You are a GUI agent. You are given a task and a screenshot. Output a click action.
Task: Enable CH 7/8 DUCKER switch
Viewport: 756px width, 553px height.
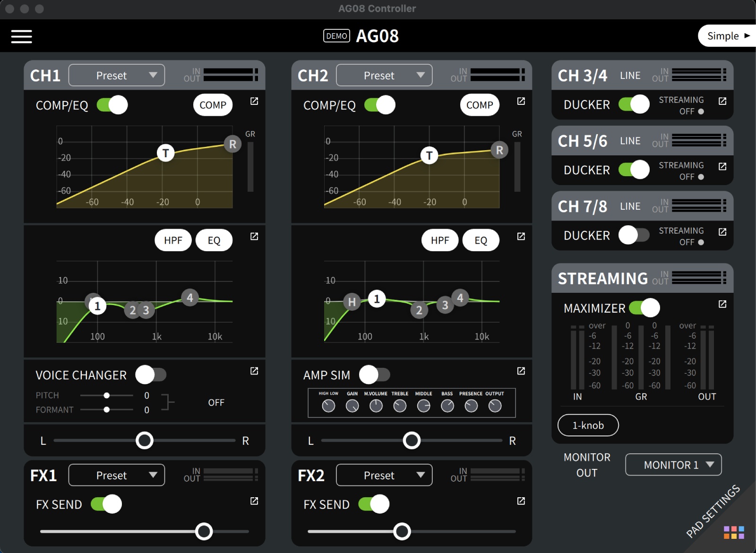click(634, 235)
